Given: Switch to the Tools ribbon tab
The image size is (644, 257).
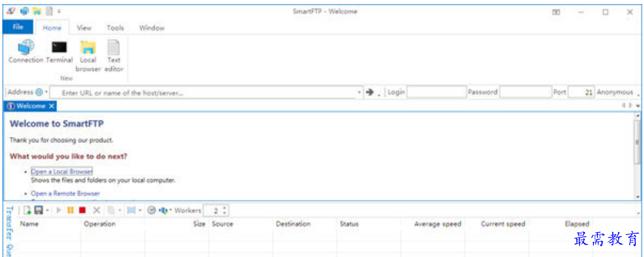Looking at the screenshot, I should [x=115, y=28].
